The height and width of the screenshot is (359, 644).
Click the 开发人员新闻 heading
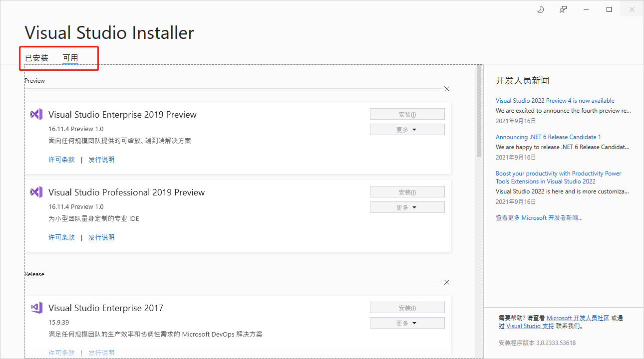click(x=523, y=80)
